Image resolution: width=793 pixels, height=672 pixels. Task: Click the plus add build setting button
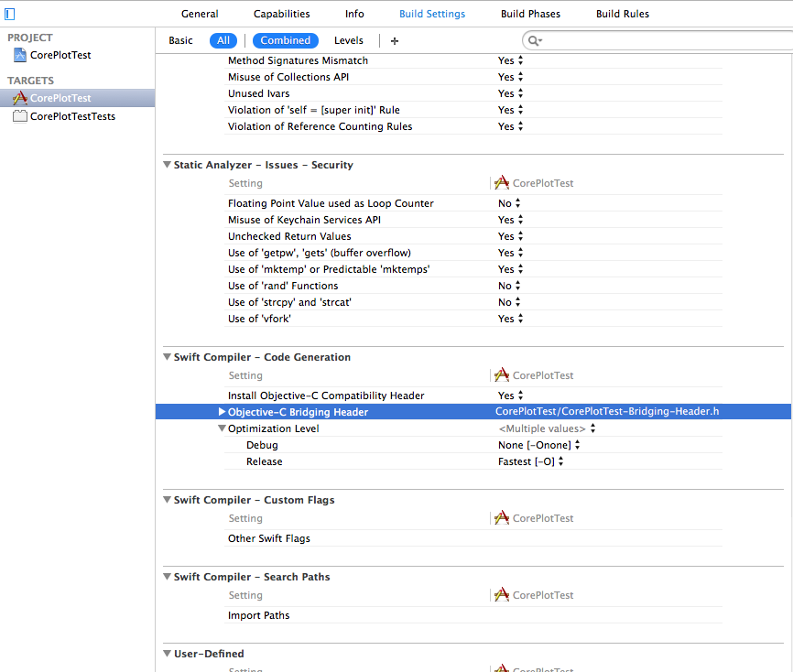[x=395, y=41]
